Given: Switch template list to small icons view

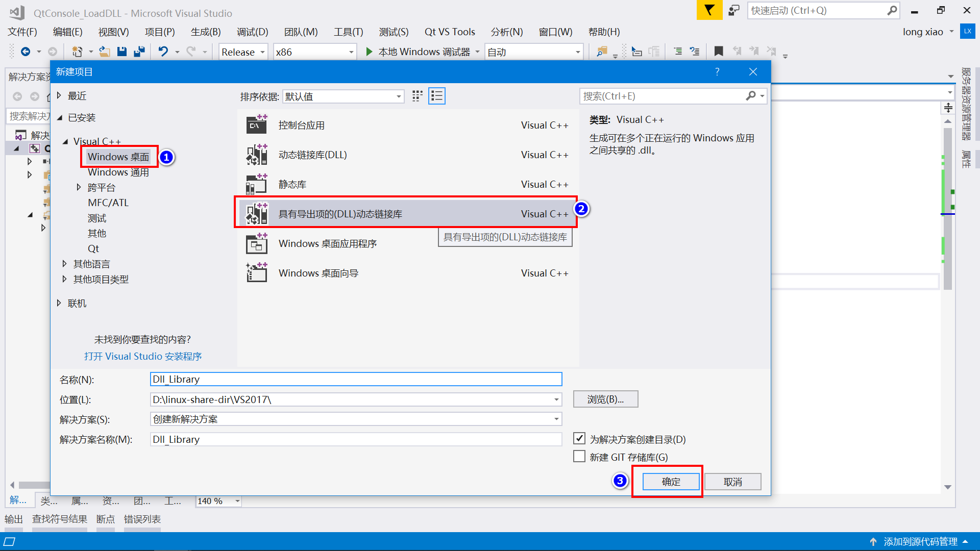Looking at the screenshot, I should (x=418, y=96).
